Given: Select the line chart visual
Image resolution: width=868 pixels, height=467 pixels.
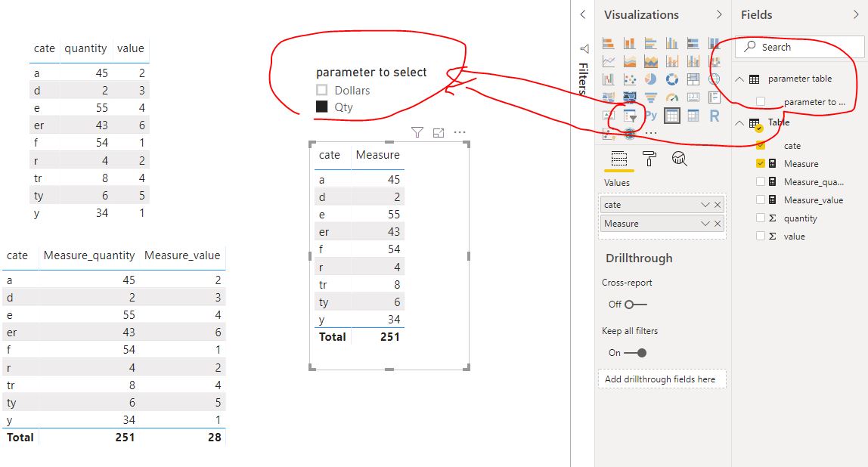Looking at the screenshot, I should (609, 61).
